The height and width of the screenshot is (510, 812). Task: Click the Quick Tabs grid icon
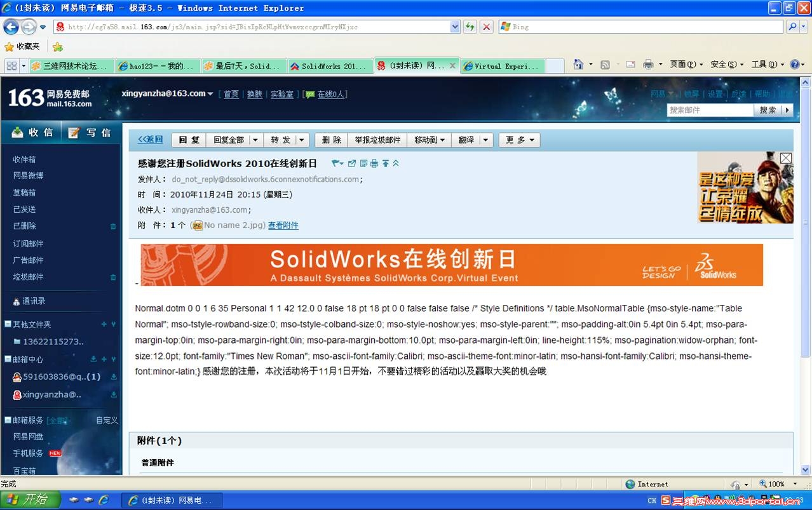point(11,66)
